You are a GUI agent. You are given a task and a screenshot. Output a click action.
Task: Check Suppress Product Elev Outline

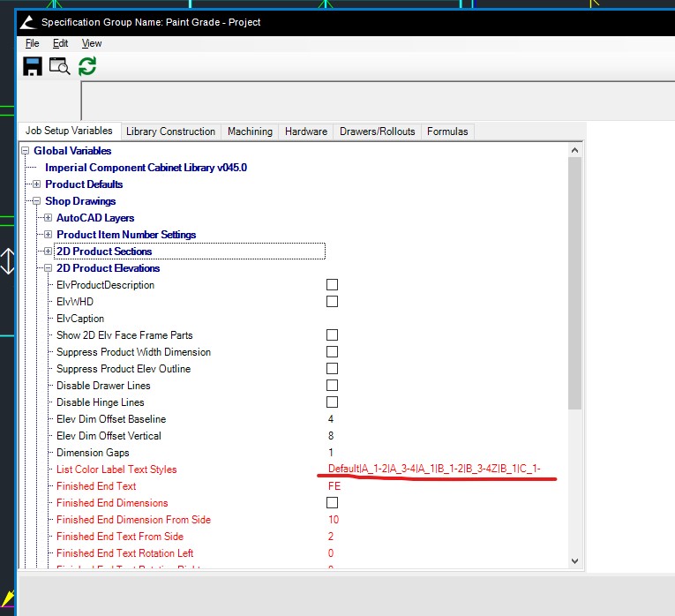tap(332, 369)
